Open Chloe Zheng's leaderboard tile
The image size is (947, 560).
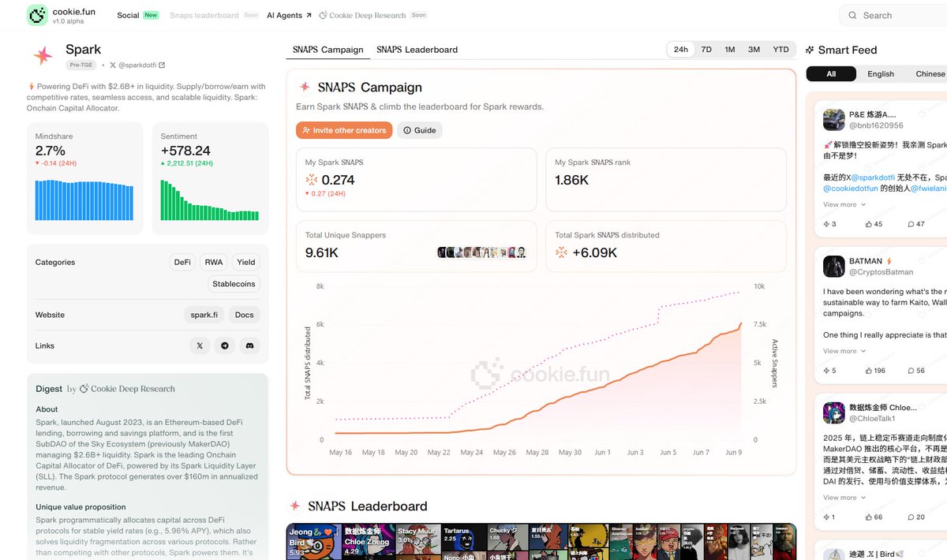coord(368,543)
